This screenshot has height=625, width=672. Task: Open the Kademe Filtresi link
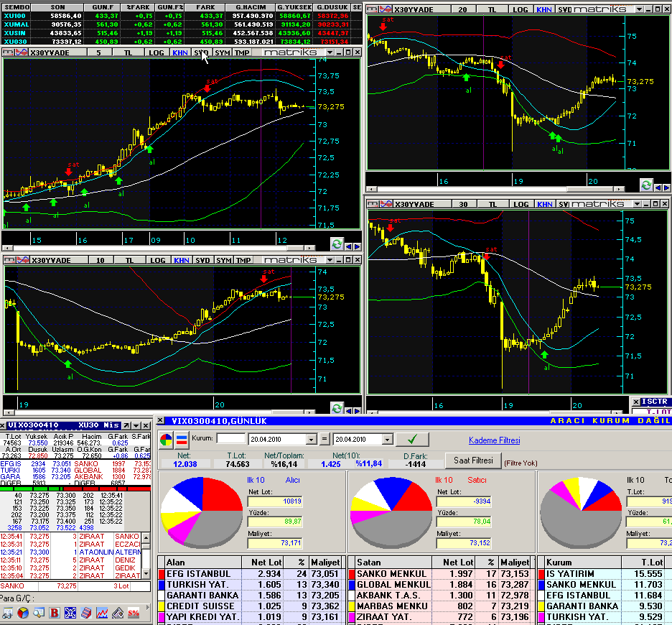click(494, 440)
